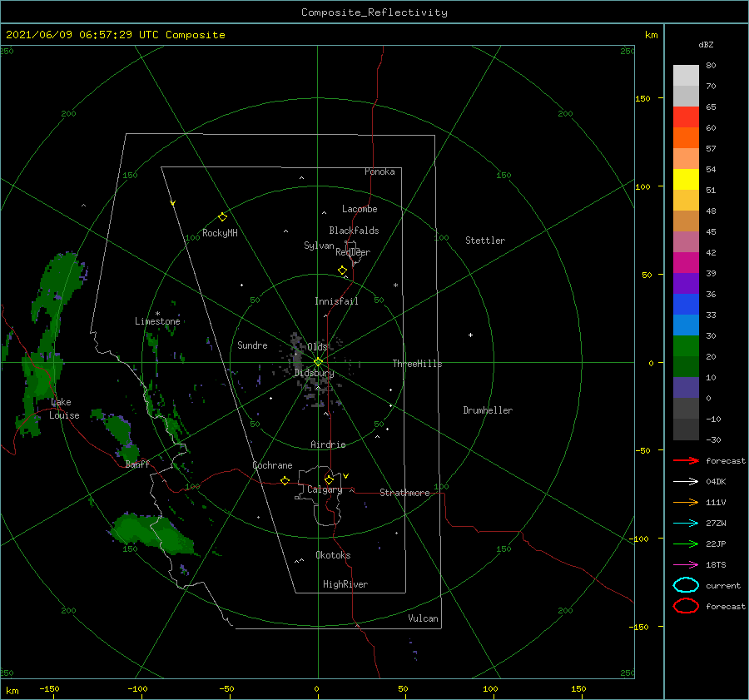Screen dimensions: 749x700
Task: Click the yellow diamond marker near RockyMH
Action: (222, 217)
